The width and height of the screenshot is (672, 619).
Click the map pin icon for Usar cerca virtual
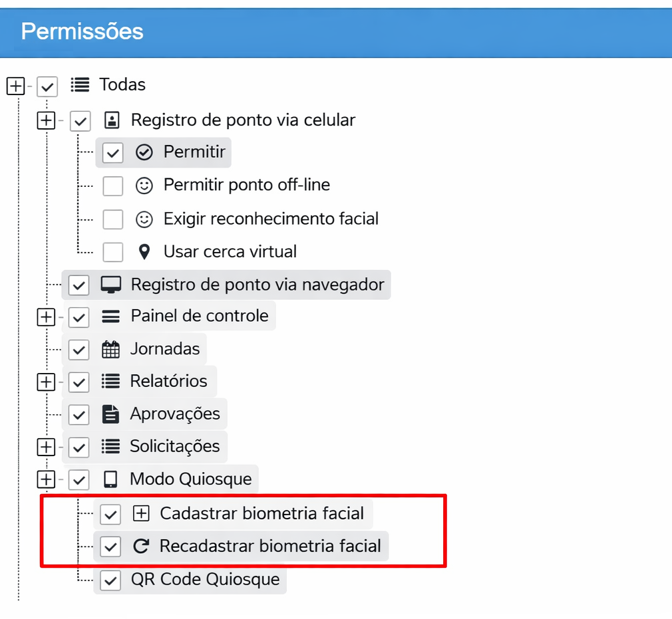coord(144,252)
